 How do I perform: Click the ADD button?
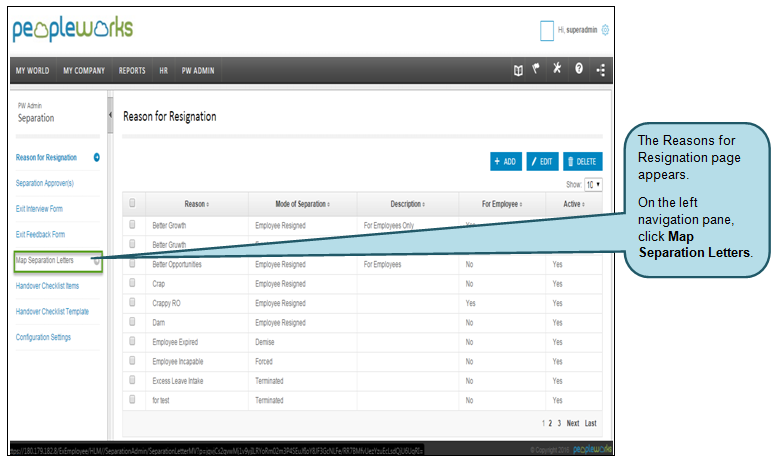point(505,161)
